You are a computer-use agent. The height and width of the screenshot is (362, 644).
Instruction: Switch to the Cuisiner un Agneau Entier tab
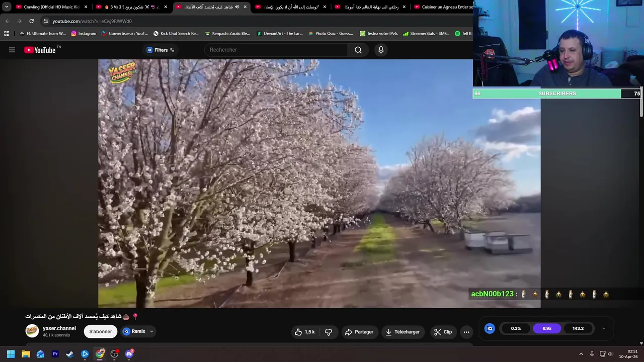tap(444, 7)
